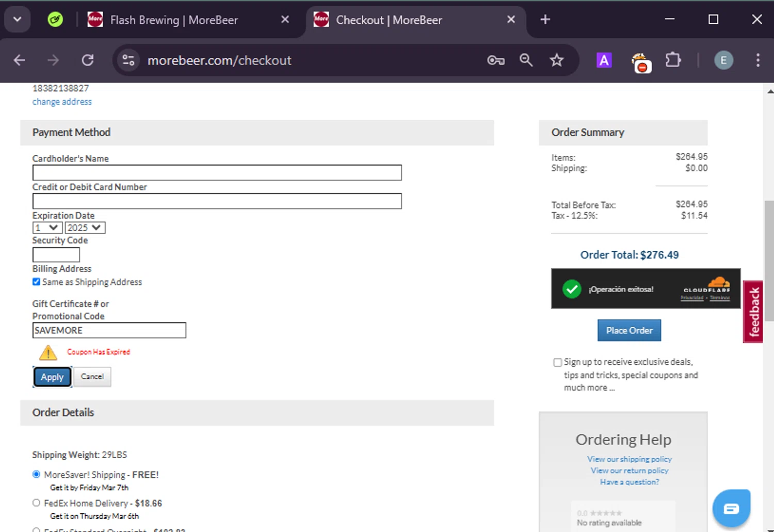
Task: Bookmark this page with the star
Action: (556, 60)
